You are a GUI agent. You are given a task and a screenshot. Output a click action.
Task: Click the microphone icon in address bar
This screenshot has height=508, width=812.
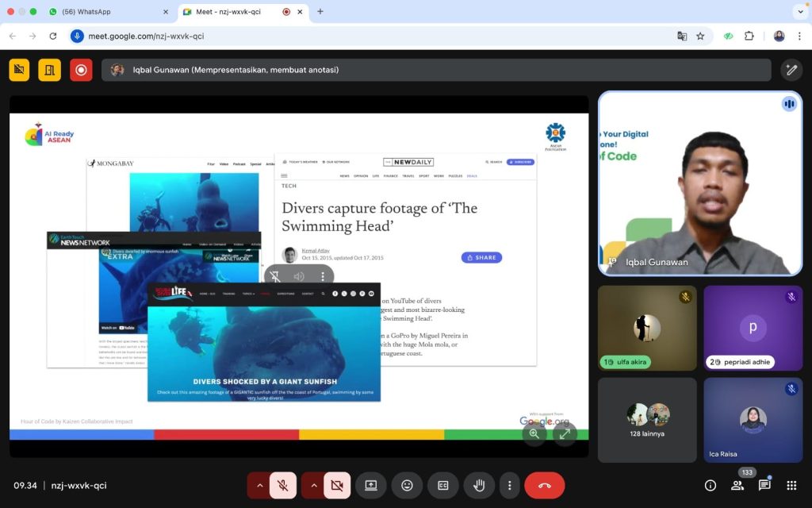tap(77, 36)
